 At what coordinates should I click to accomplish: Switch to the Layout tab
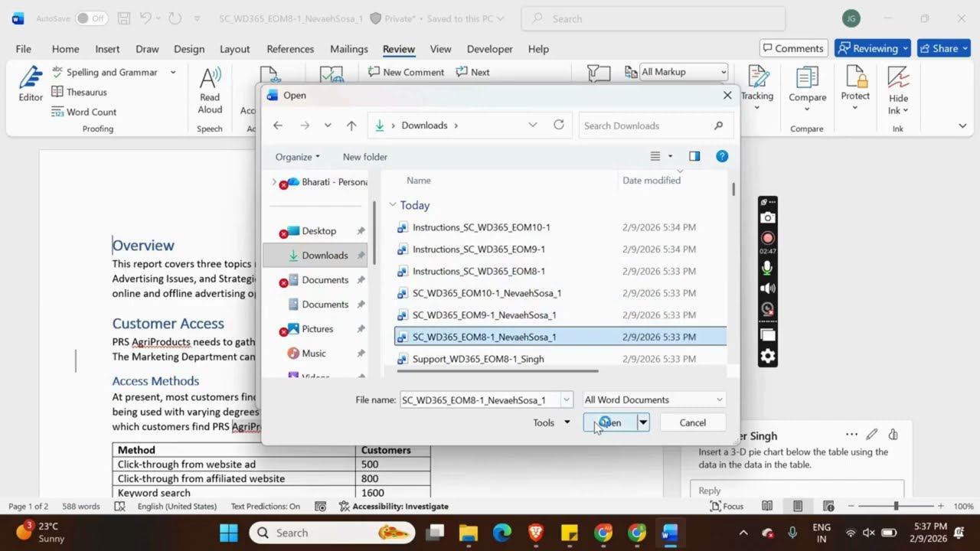(x=234, y=49)
